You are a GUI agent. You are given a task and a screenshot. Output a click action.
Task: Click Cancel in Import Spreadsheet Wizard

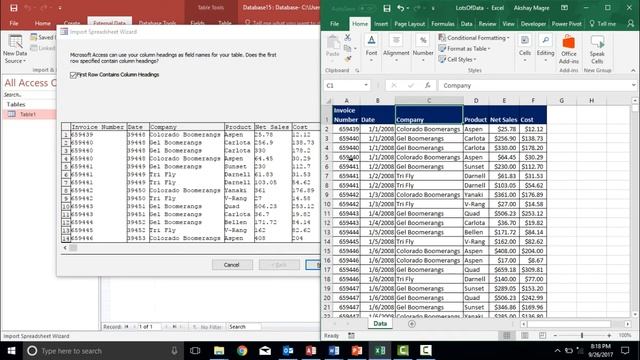click(x=231, y=265)
